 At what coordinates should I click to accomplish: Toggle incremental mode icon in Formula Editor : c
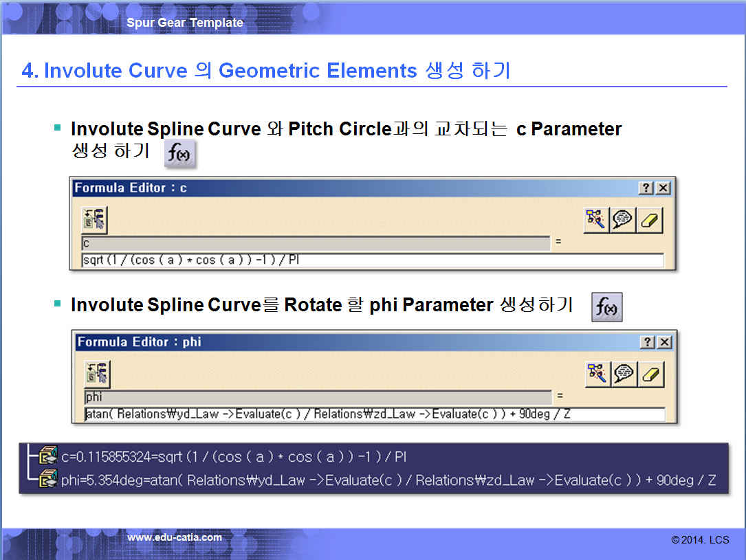tap(94, 219)
